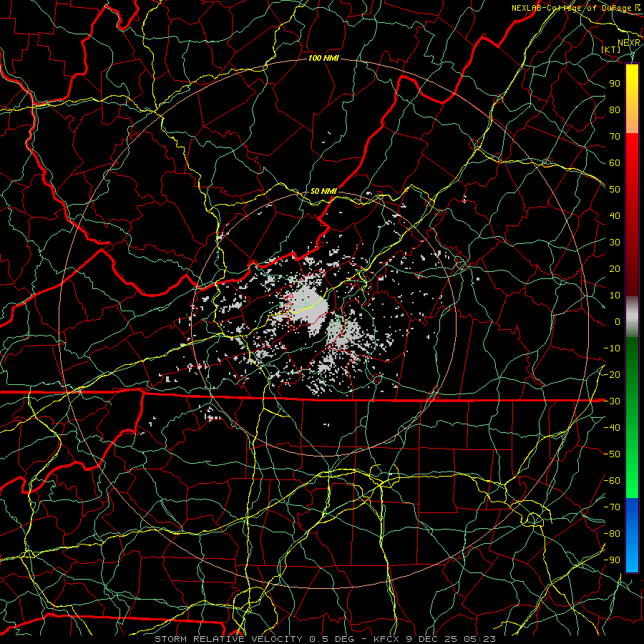This screenshot has width=644, height=644.
Task: Click the 50 value on the velocity scale
Action: 615,190
